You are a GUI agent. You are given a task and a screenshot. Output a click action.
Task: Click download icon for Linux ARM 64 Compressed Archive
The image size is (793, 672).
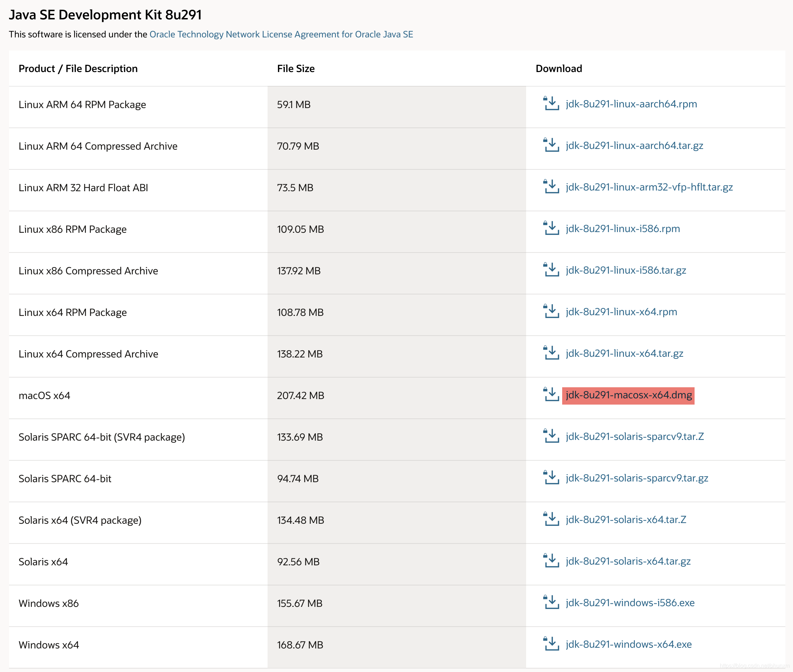point(551,145)
